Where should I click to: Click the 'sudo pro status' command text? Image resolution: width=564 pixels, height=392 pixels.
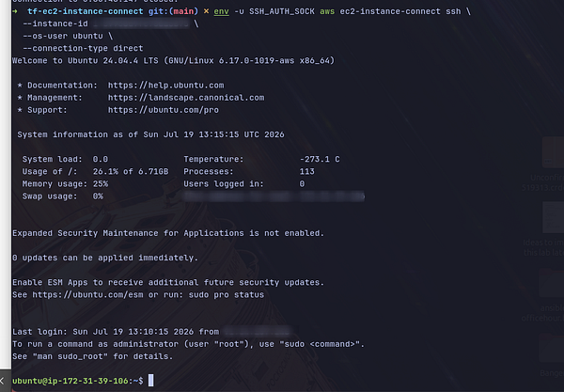(227, 295)
